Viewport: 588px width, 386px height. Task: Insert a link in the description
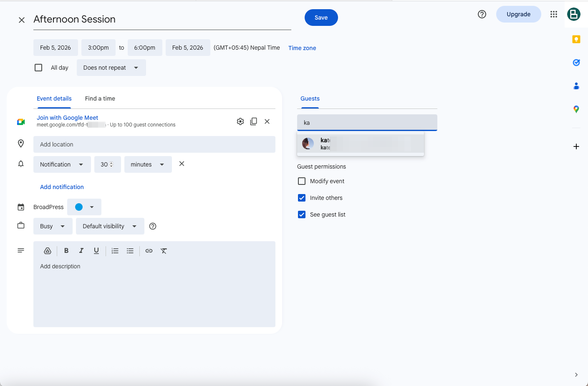click(149, 251)
